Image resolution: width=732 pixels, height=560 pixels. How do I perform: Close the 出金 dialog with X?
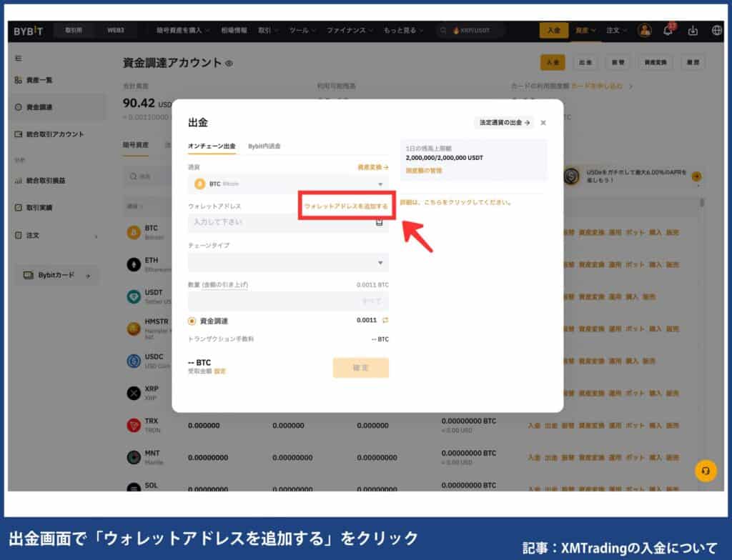pyautogui.click(x=543, y=123)
